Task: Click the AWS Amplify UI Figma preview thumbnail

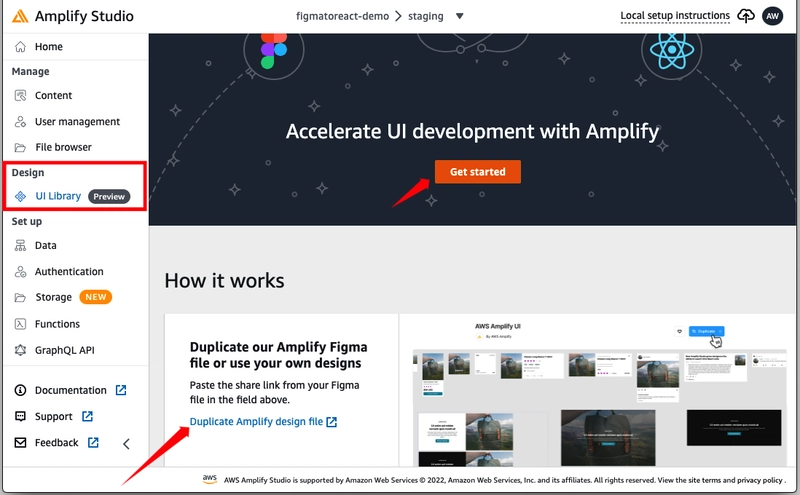Action: [x=597, y=391]
